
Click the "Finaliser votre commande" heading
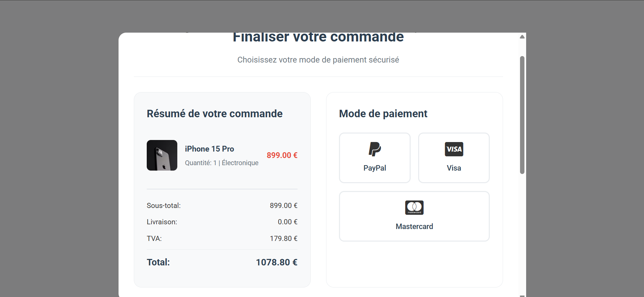click(318, 38)
